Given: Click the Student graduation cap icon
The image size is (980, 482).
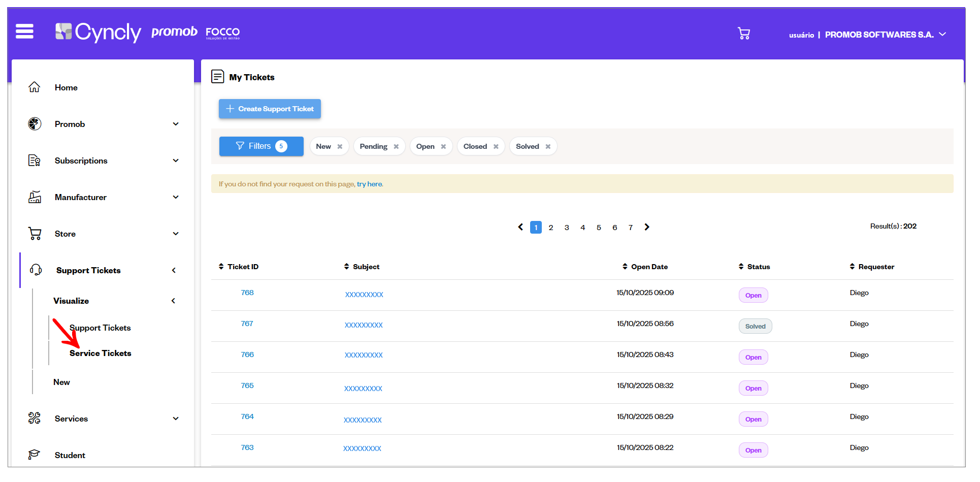Looking at the screenshot, I should pyautogui.click(x=34, y=455).
